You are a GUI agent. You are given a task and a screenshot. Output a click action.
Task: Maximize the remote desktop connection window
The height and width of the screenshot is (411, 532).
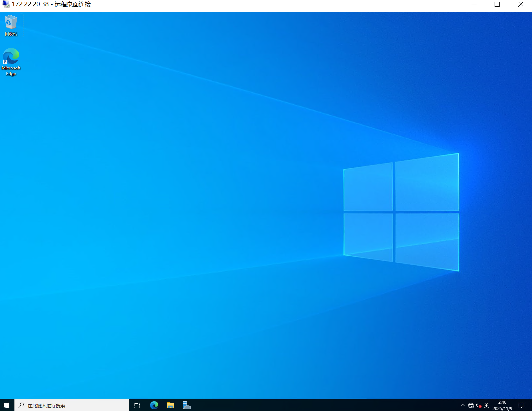click(497, 4)
